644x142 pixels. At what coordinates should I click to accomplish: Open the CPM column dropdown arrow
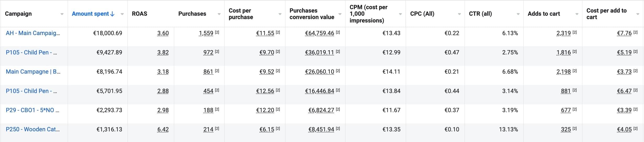pos(400,14)
